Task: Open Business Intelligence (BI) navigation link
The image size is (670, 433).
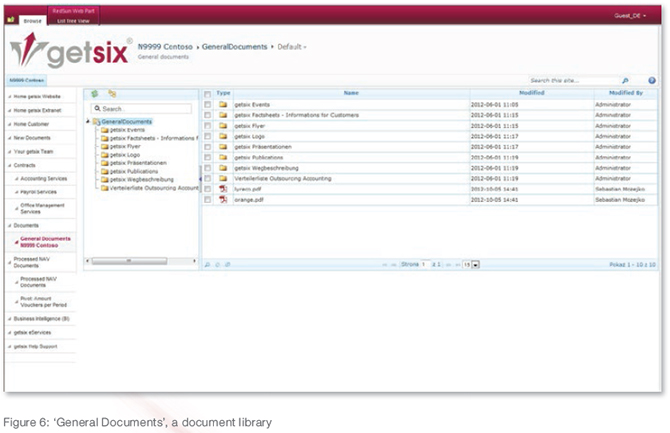Action: coord(41,319)
